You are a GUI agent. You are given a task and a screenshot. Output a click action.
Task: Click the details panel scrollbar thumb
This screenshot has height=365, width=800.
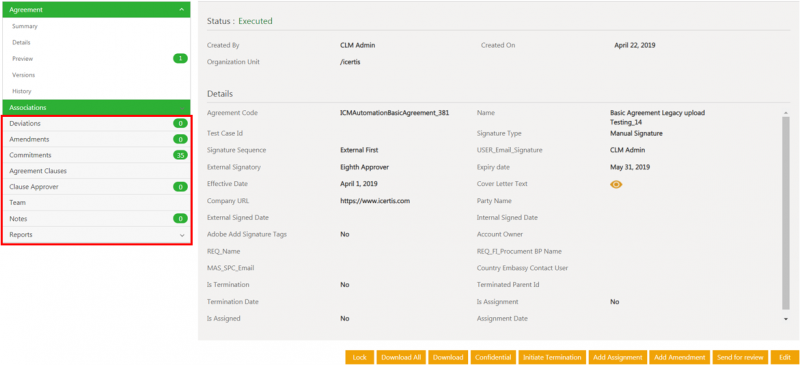point(786,213)
